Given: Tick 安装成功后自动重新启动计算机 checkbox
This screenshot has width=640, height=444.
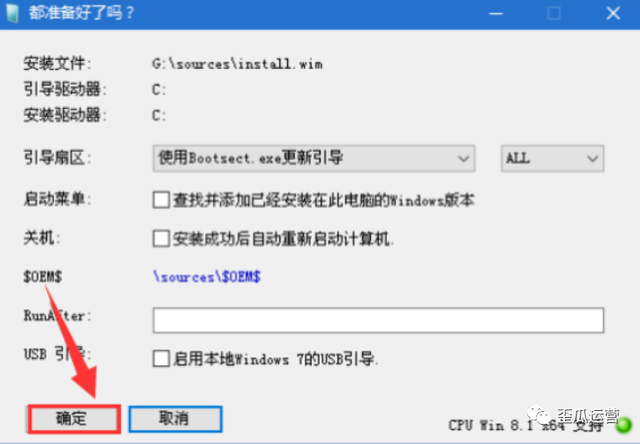Looking at the screenshot, I should click(x=161, y=238).
